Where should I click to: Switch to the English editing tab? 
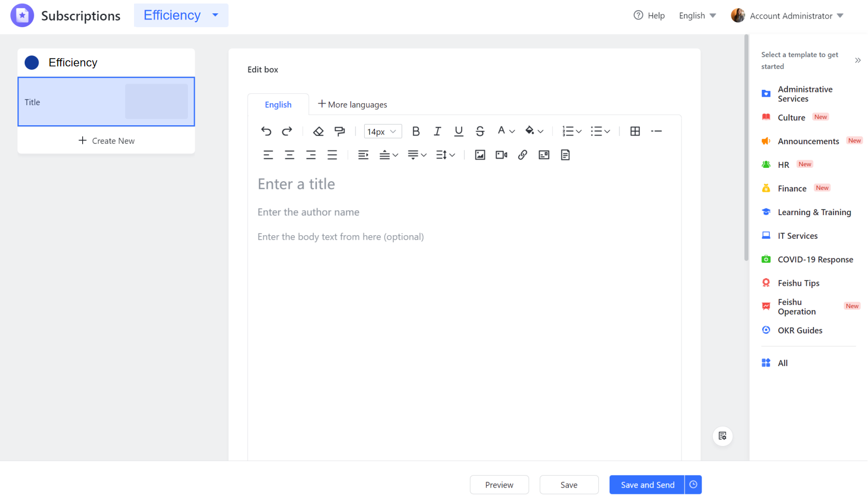point(278,104)
